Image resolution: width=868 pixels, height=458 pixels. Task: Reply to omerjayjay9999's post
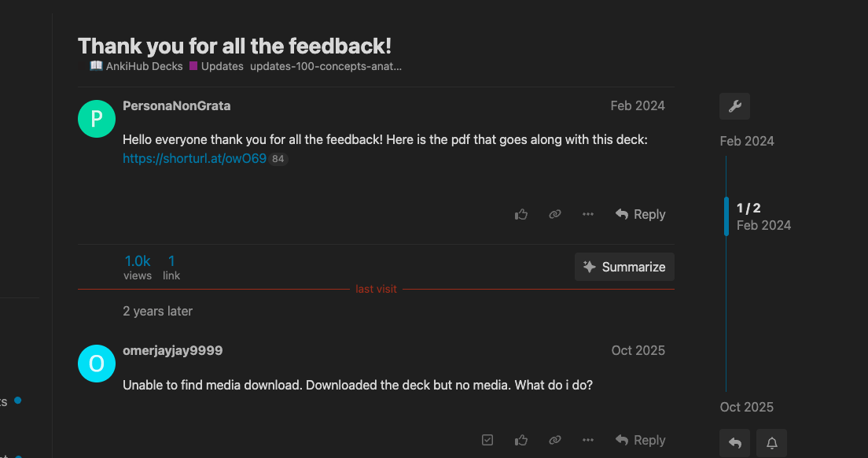click(x=640, y=440)
